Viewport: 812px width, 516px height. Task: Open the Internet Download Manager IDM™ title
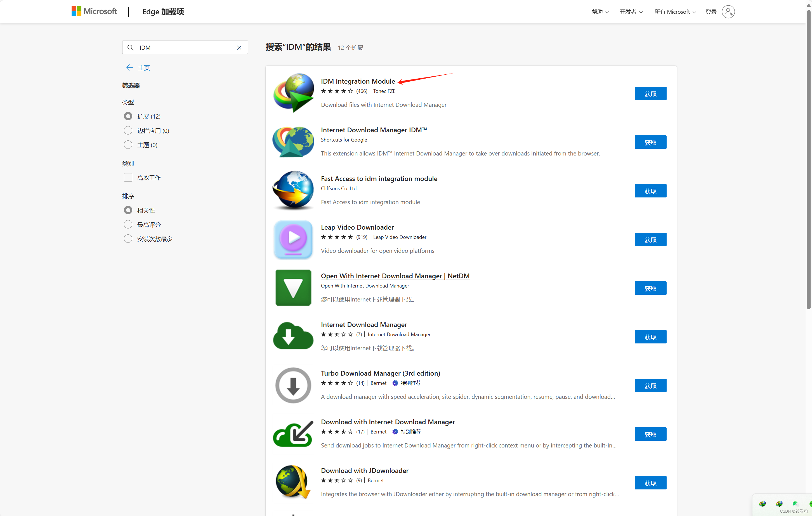click(x=374, y=130)
